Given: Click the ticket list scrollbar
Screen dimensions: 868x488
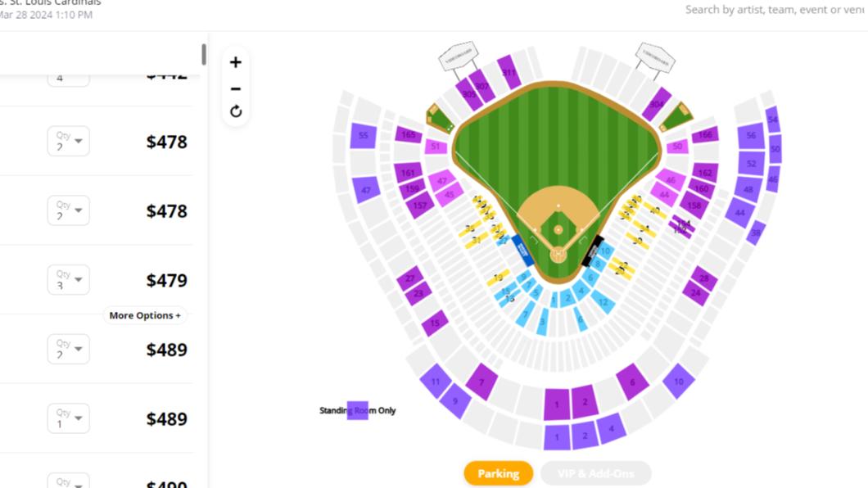Looking at the screenshot, I should [x=204, y=54].
